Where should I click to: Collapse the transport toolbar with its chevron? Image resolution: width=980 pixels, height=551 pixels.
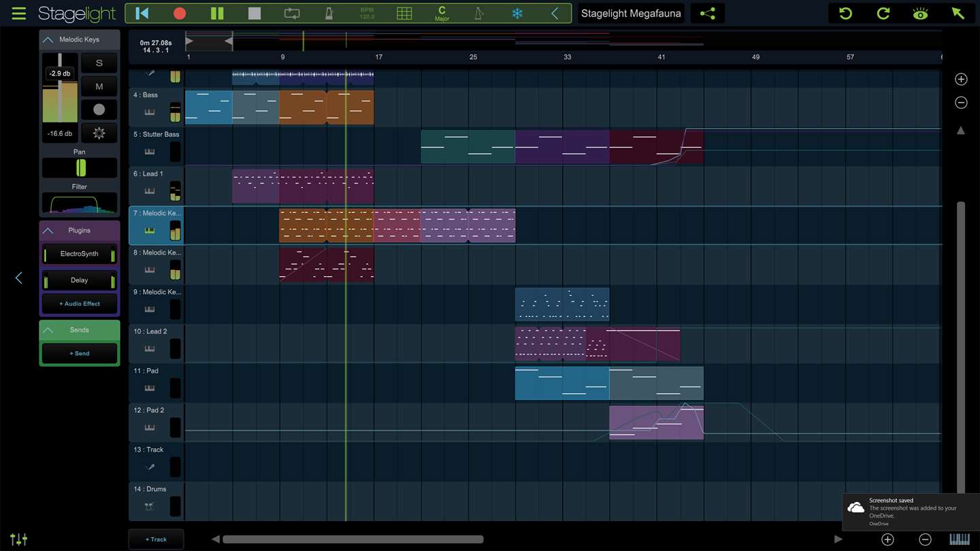[x=555, y=14]
